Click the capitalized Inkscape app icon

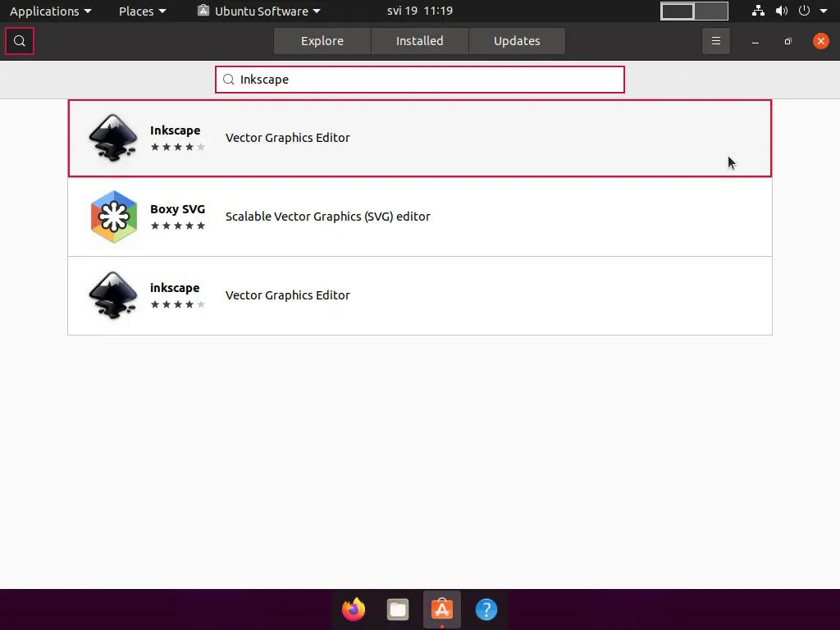[113, 138]
